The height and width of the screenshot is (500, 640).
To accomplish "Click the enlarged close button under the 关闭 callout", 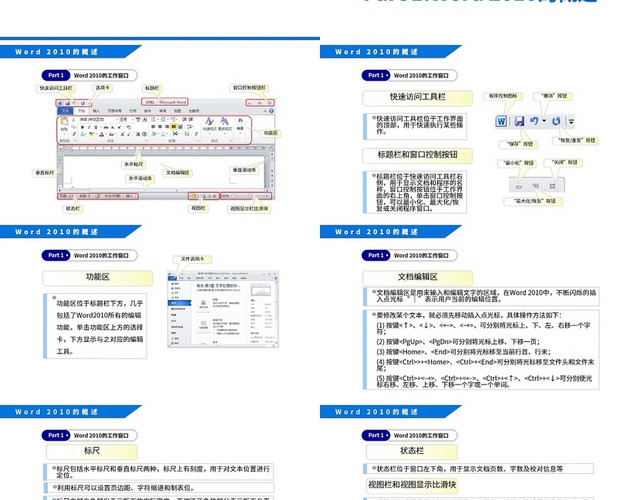I will [x=552, y=186].
